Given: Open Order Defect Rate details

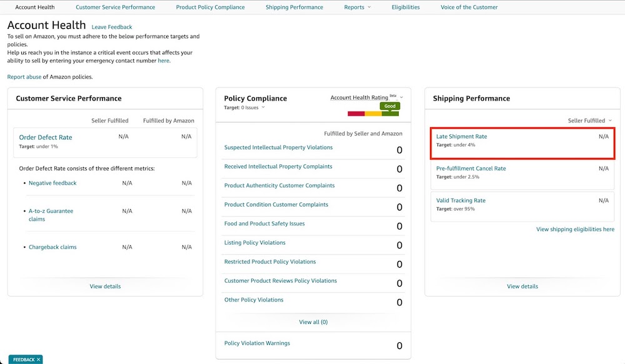Looking at the screenshot, I should coord(46,137).
